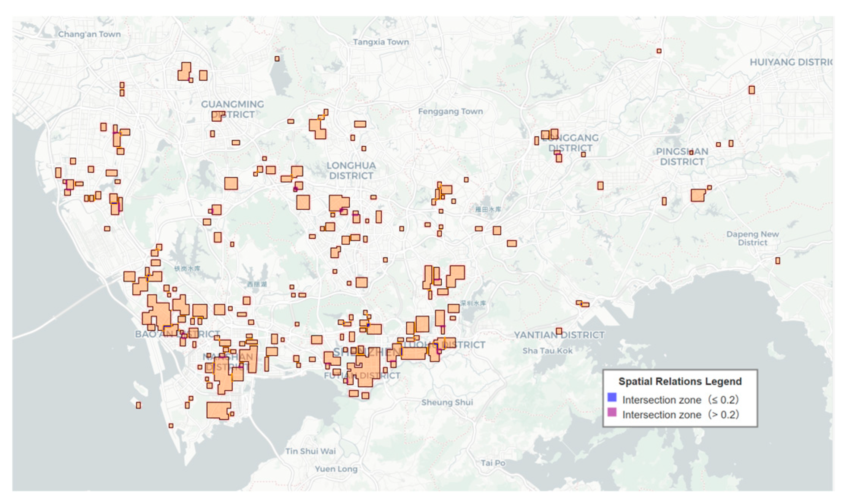
Task: Click the Yuen Long label
Action: [336, 469]
